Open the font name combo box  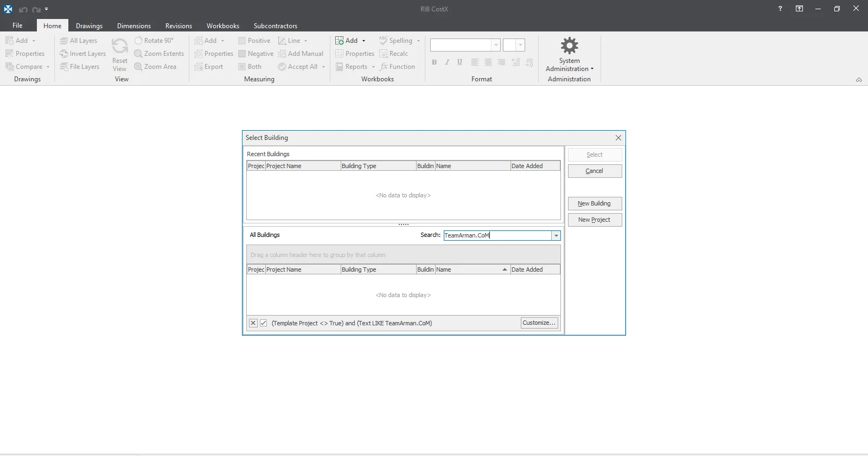click(465, 45)
